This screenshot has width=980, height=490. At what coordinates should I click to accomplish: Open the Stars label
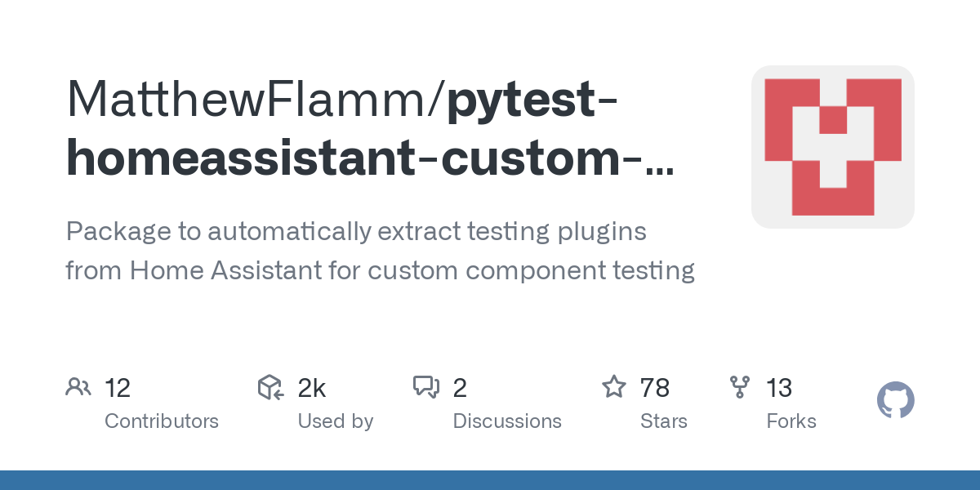(664, 421)
